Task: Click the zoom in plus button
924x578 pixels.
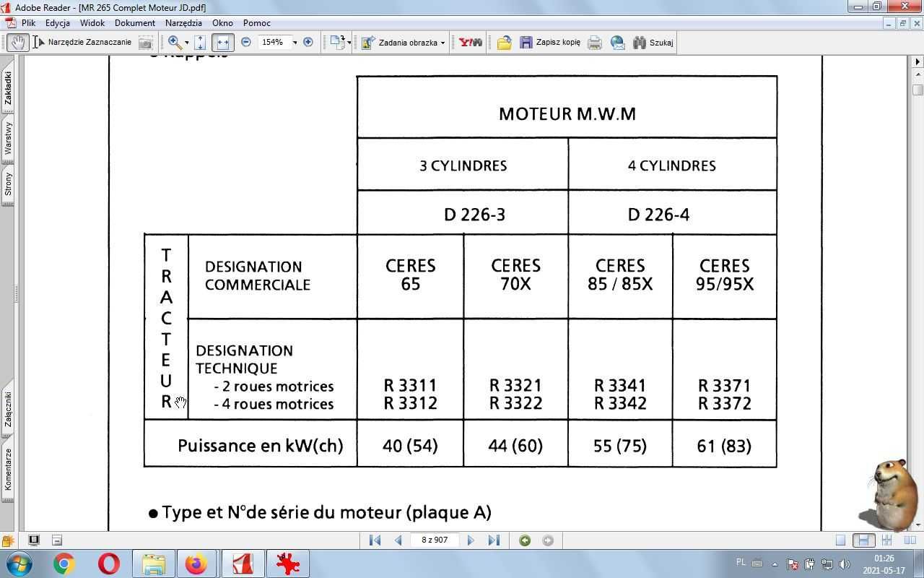Action: coord(308,42)
